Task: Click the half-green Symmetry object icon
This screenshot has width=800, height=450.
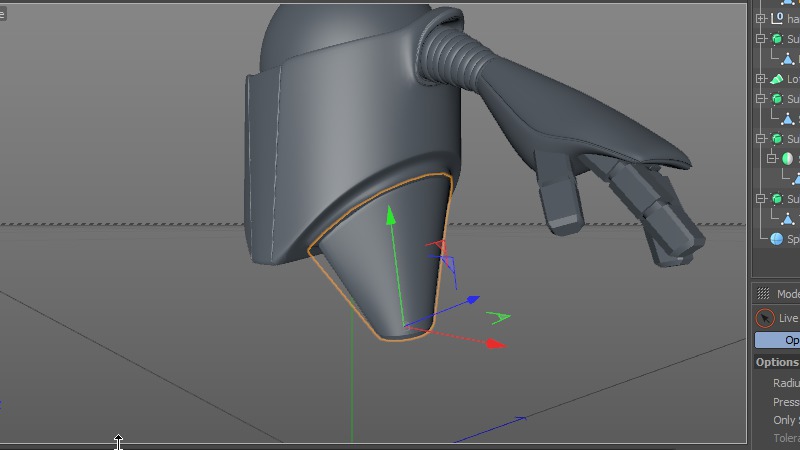Action: (788, 159)
